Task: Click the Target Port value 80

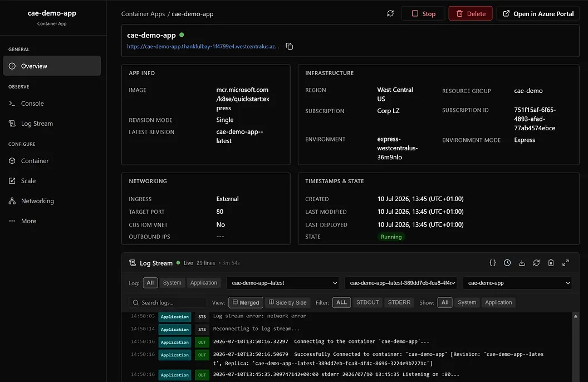Action: (220, 212)
